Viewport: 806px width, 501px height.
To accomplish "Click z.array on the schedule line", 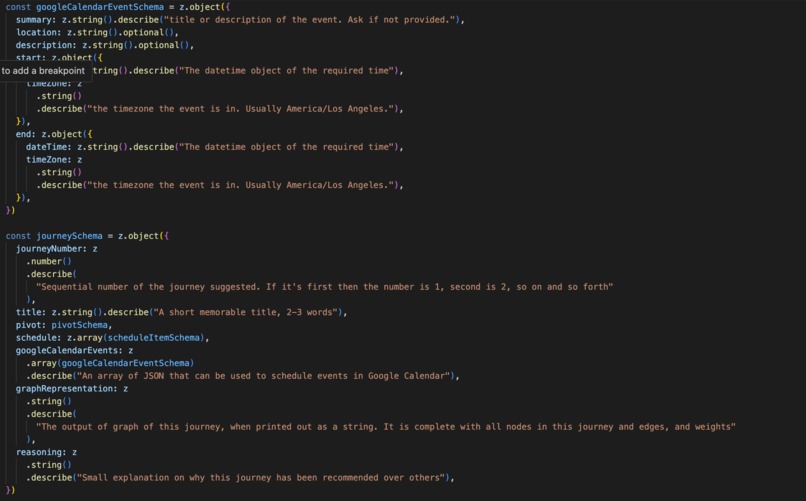I will (x=85, y=338).
